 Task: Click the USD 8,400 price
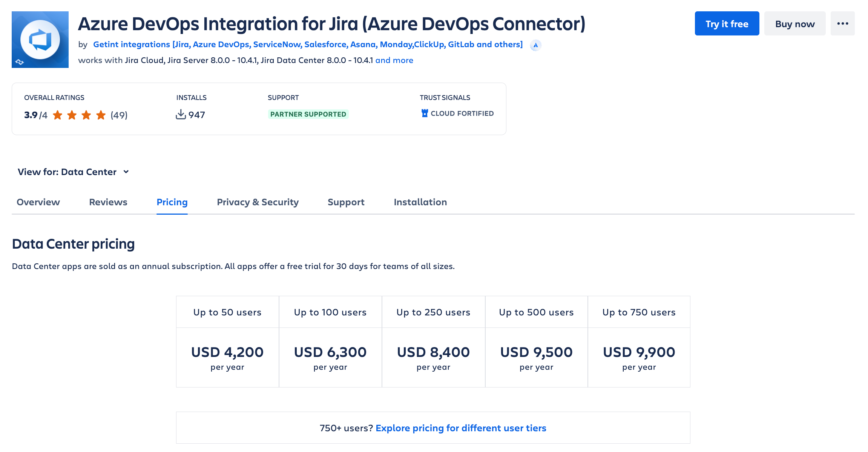coord(433,352)
